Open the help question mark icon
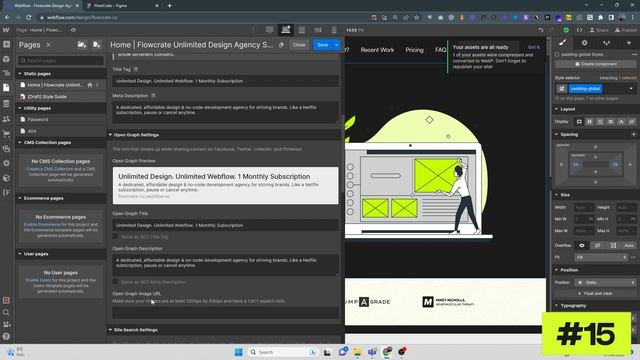Screen dimensions: 640x360 point(6,336)
